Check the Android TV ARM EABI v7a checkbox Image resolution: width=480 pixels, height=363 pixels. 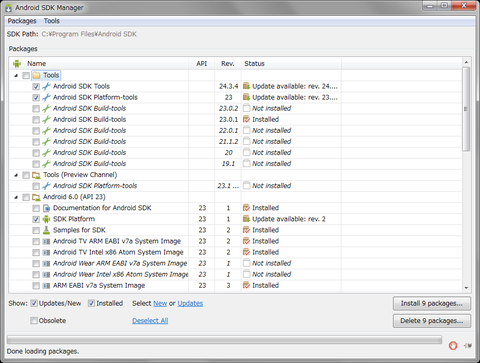coord(36,241)
